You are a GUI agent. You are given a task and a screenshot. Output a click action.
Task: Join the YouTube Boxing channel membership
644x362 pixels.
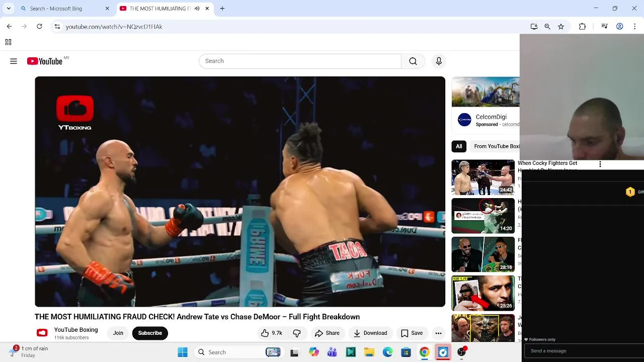(x=118, y=333)
